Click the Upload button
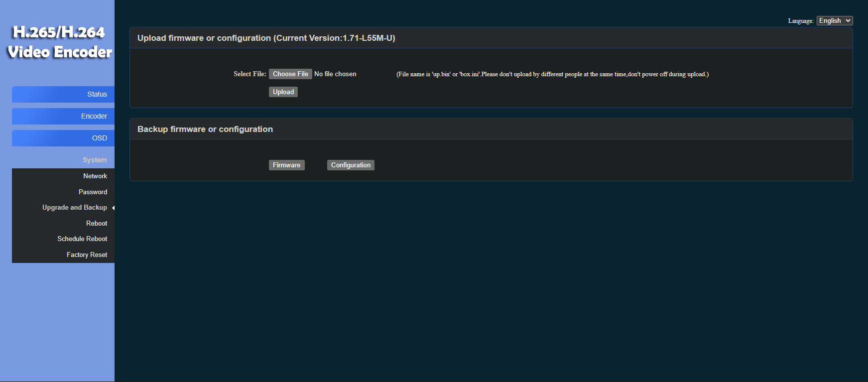868x382 pixels. [283, 92]
